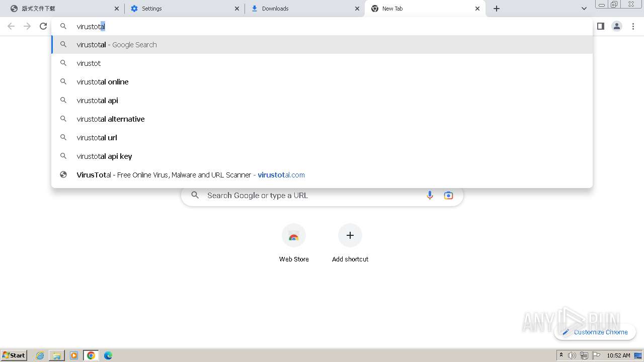This screenshot has height=362, width=644.
Task: Open the virustotal.com site suggestion
Action: click(322, 175)
